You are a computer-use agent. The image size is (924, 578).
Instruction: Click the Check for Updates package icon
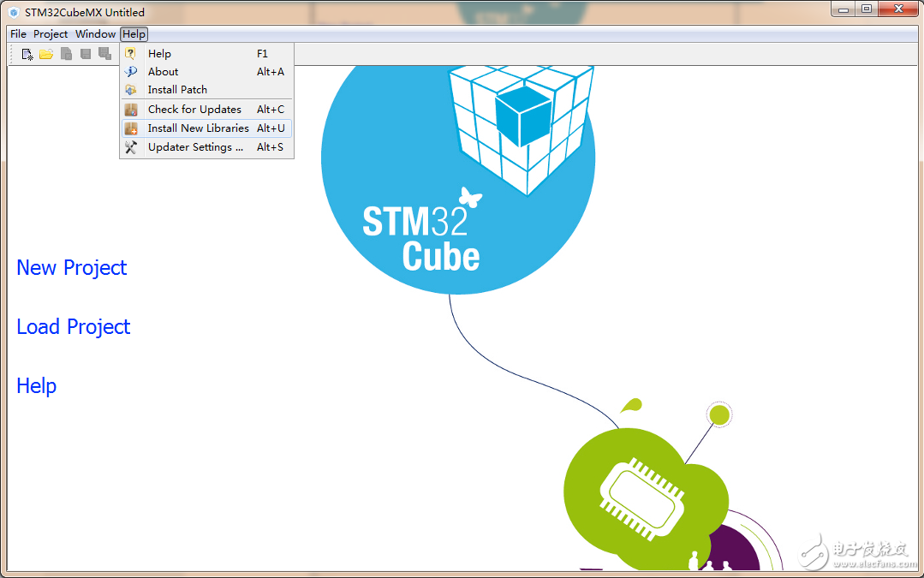tap(131, 110)
